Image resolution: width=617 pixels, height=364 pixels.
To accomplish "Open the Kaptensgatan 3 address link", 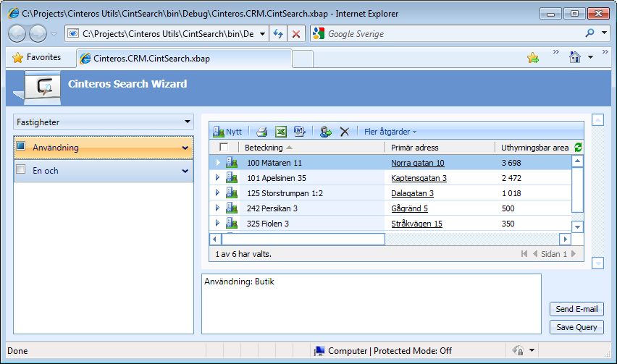I will click(419, 178).
